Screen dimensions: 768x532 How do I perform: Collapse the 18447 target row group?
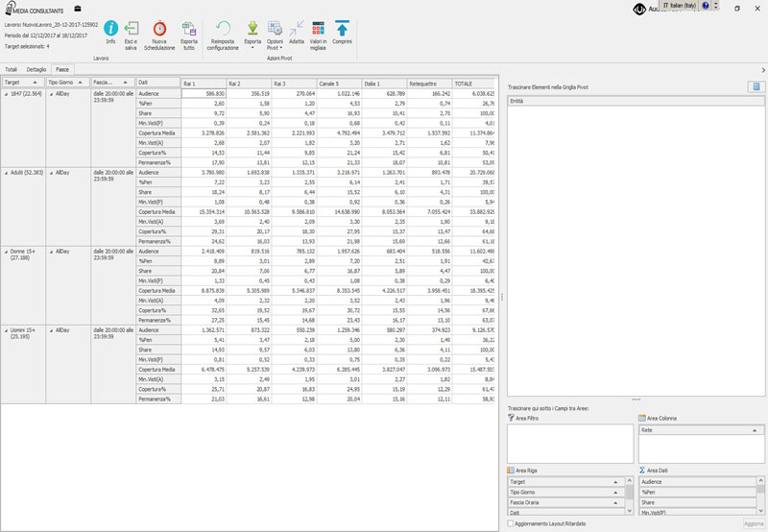click(6, 92)
